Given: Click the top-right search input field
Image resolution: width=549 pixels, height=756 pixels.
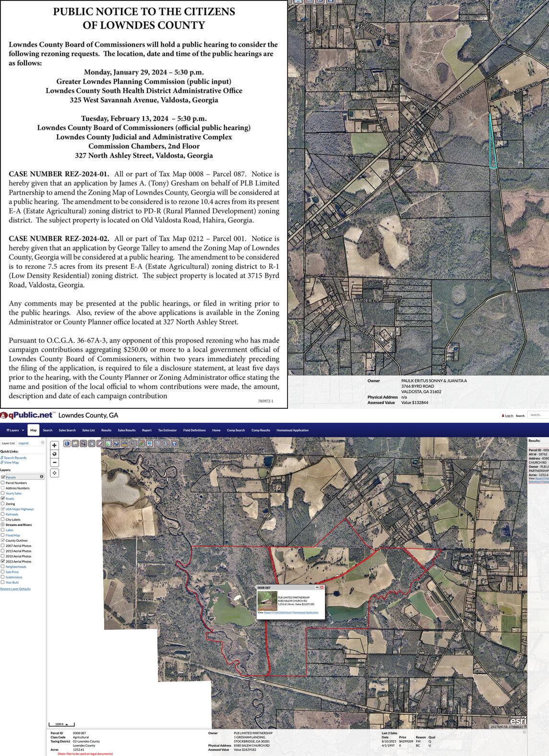Looking at the screenshot, I should [538, 415].
